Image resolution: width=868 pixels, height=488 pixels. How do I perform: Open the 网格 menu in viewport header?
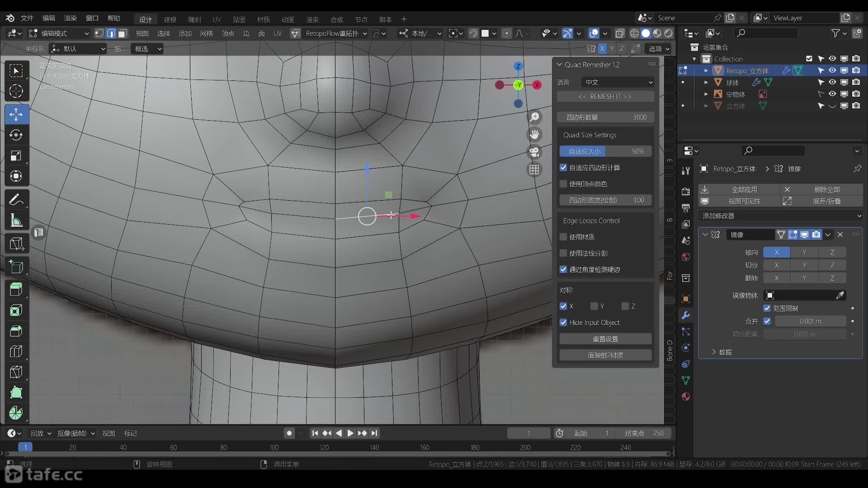click(207, 33)
